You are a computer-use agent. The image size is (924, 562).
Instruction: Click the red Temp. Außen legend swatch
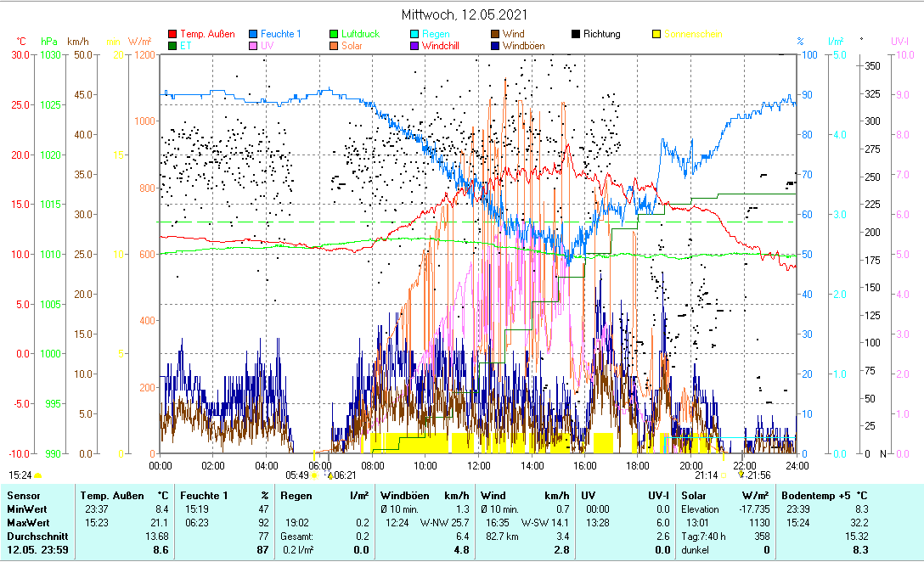coord(174,35)
